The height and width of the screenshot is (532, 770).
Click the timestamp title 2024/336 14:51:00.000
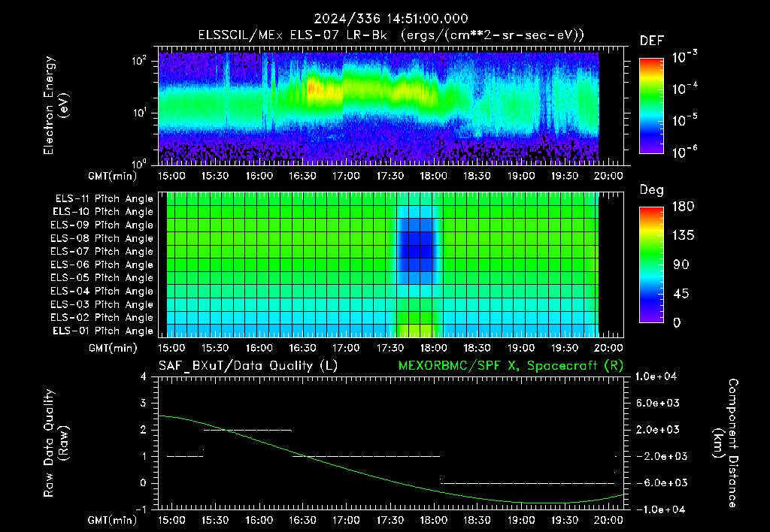391,19
